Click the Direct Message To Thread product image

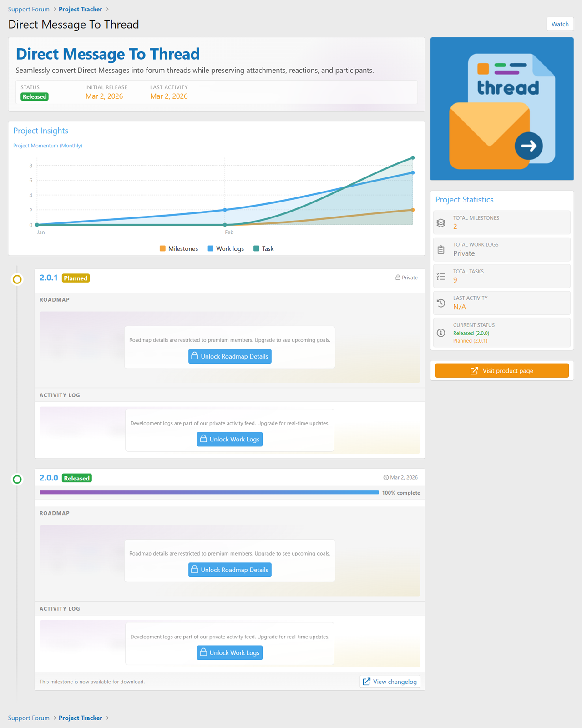click(502, 109)
